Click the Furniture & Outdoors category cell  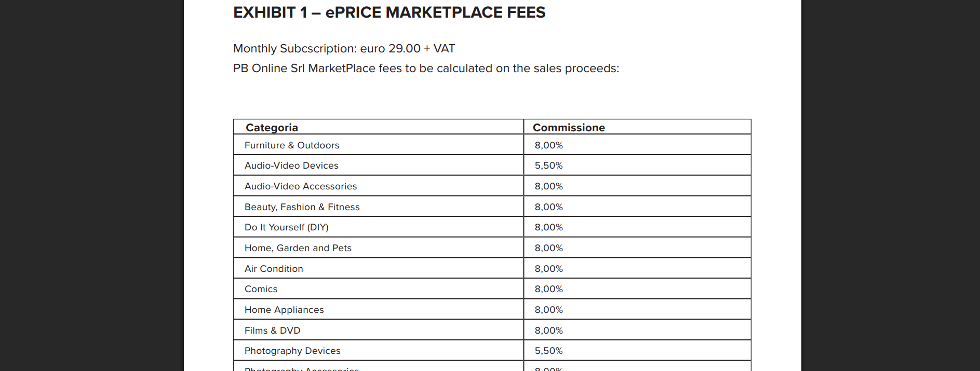click(292, 145)
